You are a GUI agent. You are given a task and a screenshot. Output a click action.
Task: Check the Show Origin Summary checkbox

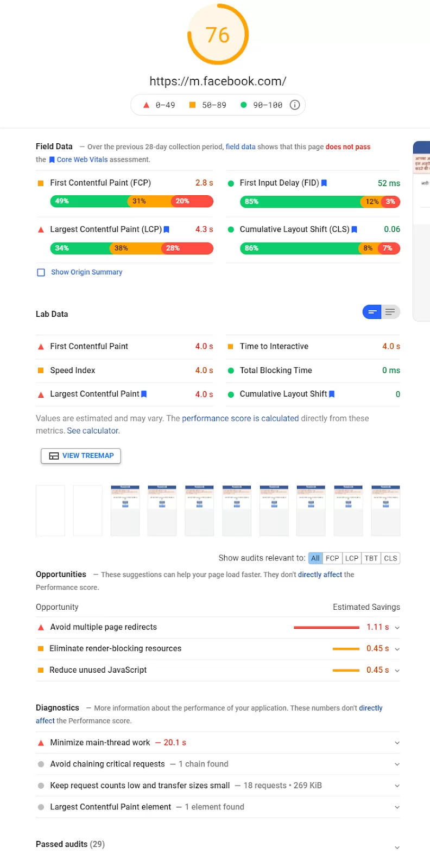[41, 272]
